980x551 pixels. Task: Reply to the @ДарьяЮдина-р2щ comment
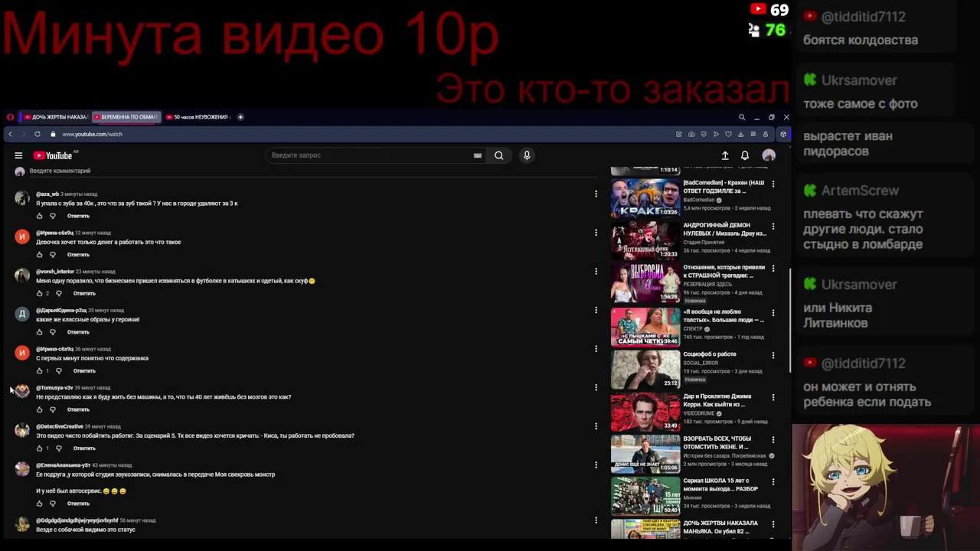78,332
